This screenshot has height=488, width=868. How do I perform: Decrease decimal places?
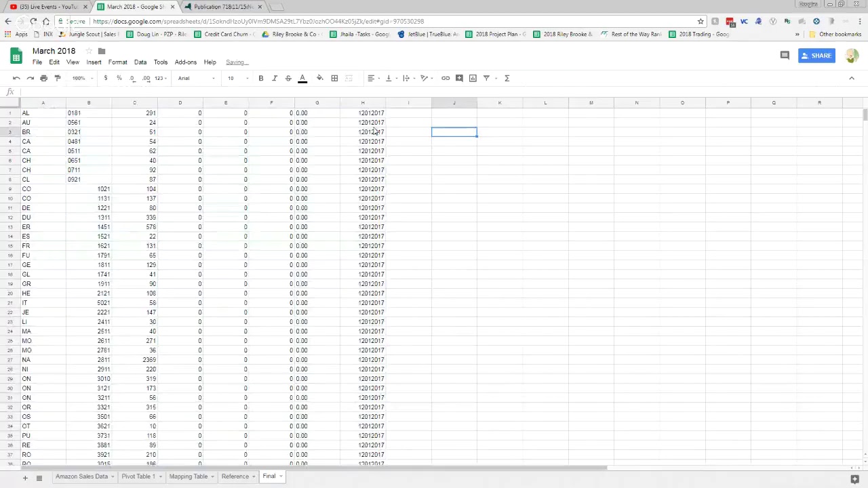132,78
